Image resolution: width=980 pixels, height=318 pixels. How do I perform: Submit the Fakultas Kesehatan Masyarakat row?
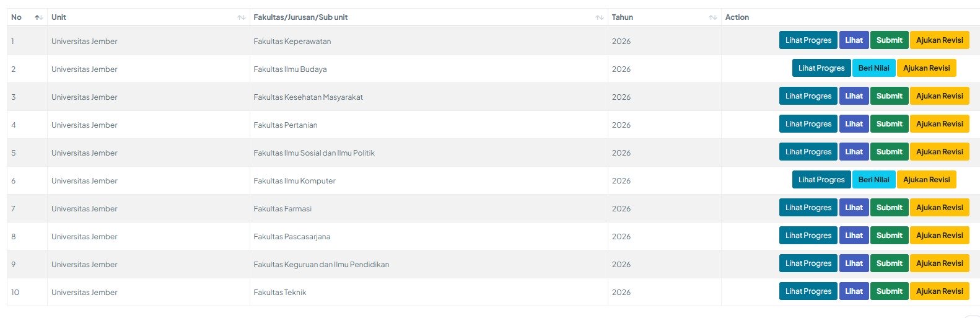889,96
